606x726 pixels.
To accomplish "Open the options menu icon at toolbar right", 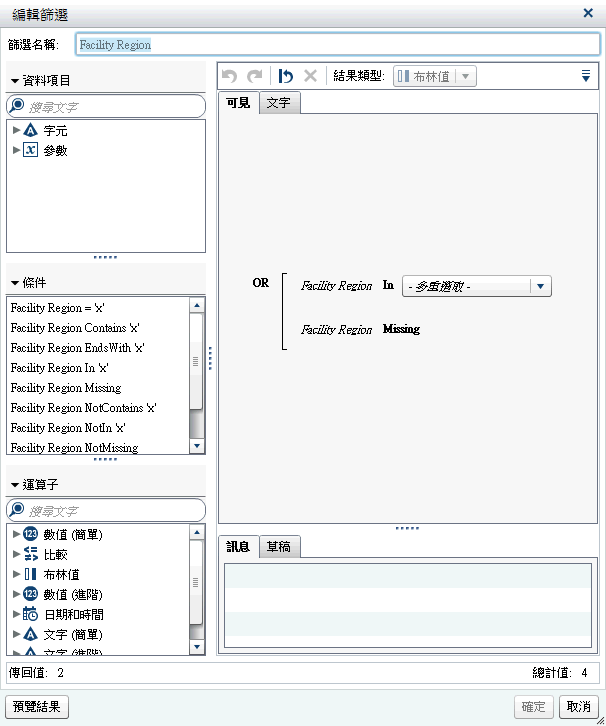I will click(x=586, y=76).
